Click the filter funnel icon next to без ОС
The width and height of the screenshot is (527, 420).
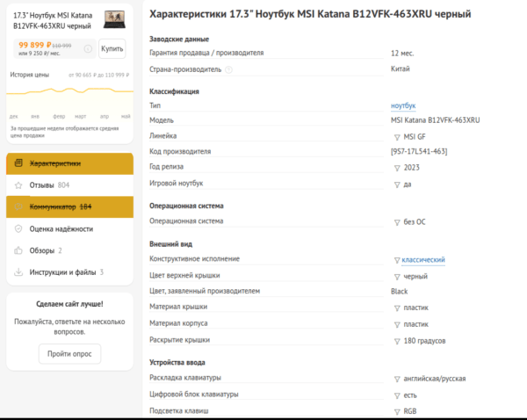(397, 222)
